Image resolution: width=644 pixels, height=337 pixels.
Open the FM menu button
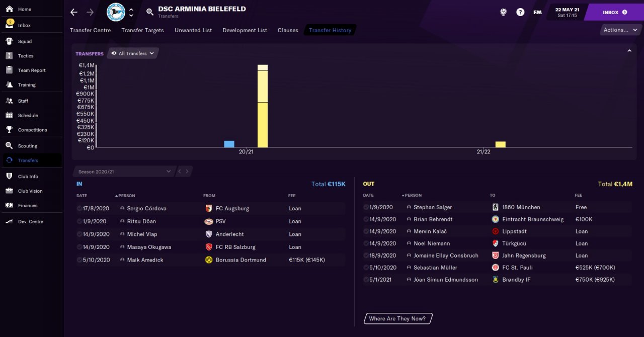coord(537,12)
